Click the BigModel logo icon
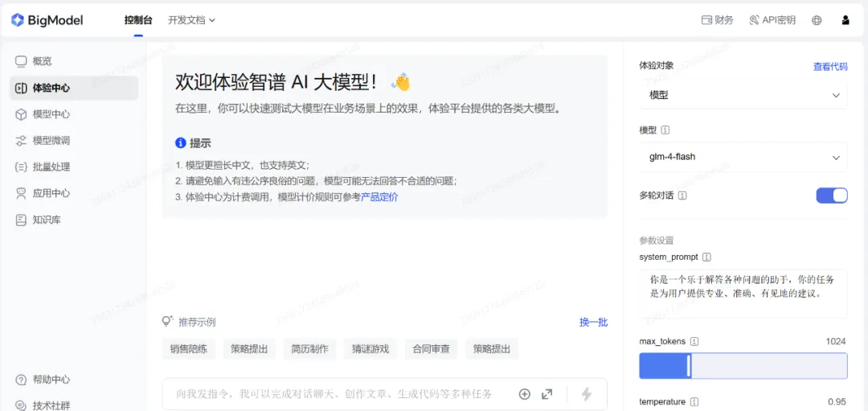 tap(18, 20)
